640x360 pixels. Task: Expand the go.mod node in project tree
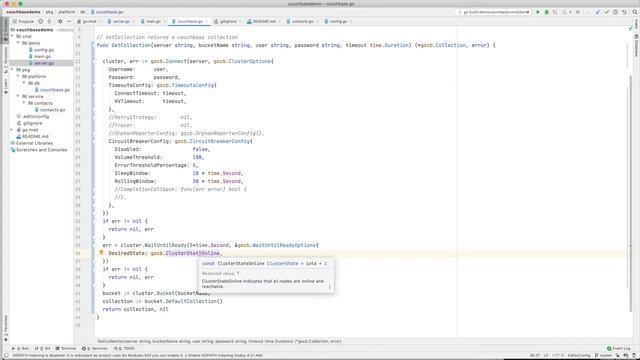point(12,130)
